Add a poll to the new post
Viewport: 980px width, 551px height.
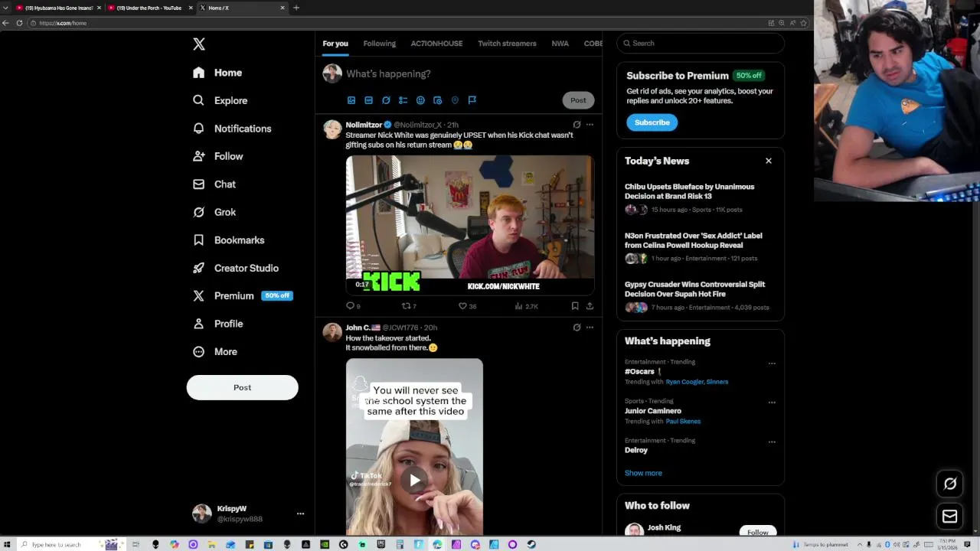click(403, 100)
